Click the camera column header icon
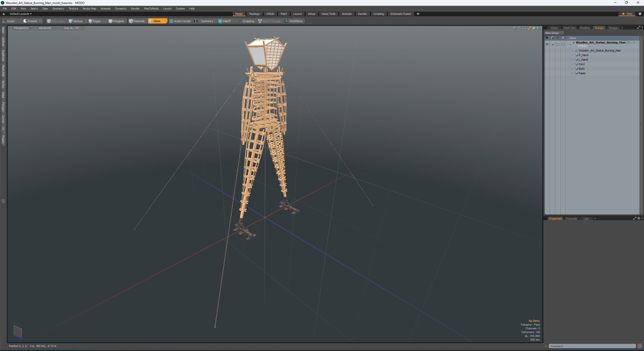The height and width of the screenshot is (351, 644). pos(552,38)
